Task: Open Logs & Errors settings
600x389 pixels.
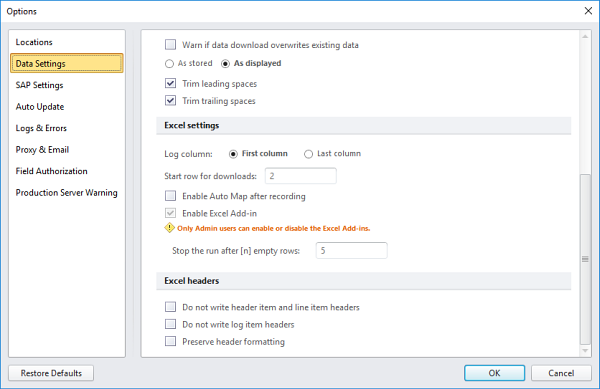Action: coord(41,128)
